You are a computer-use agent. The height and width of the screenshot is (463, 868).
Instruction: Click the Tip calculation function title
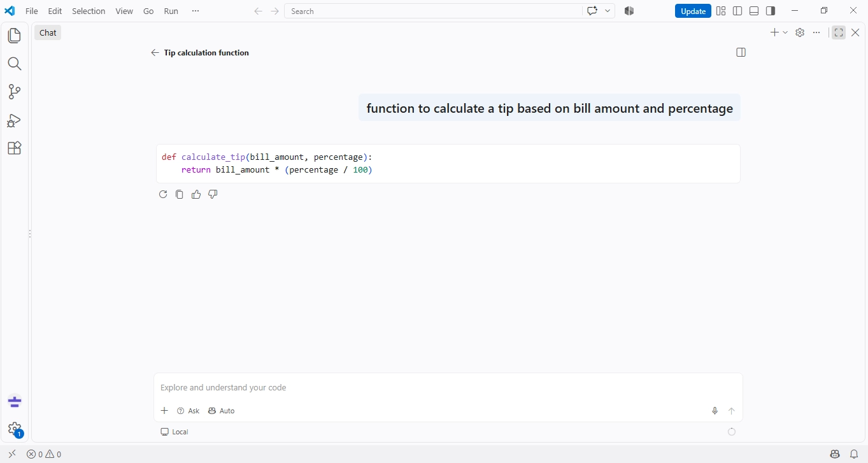point(206,53)
